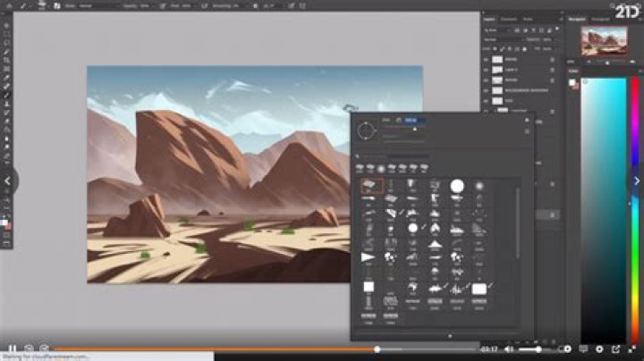Image resolution: width=644 pixels, height=361 pixels.
Task: Open the layer blend mode dropdown
Action: 503,40
